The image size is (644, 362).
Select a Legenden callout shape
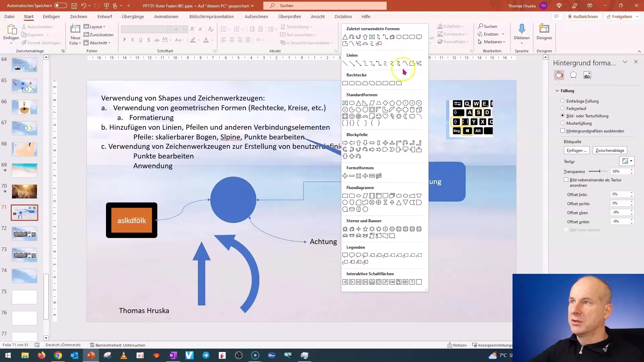coord(345,255)
